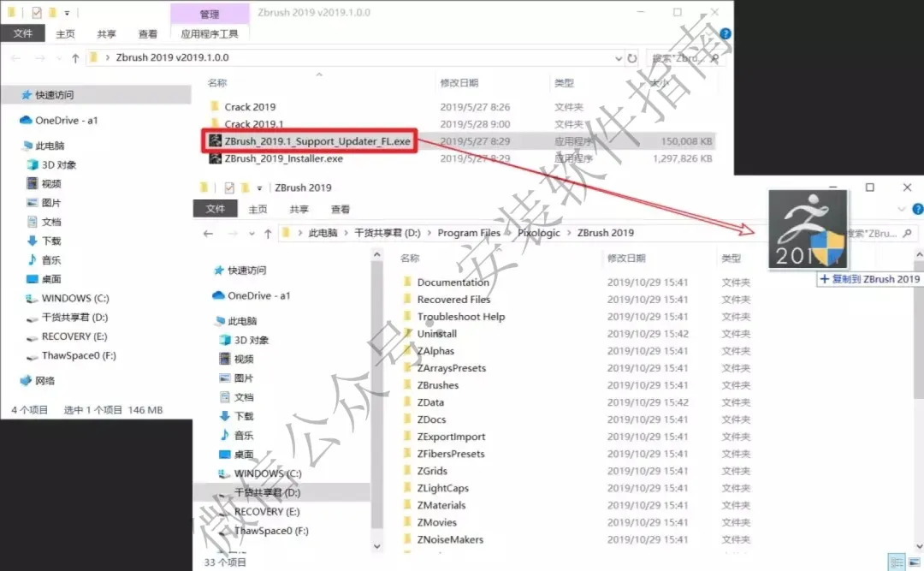Go back in the ZBrush 2019 window
Image resolution: width=924 pixels, height=571 pixels.
click(x=208, y=234)
